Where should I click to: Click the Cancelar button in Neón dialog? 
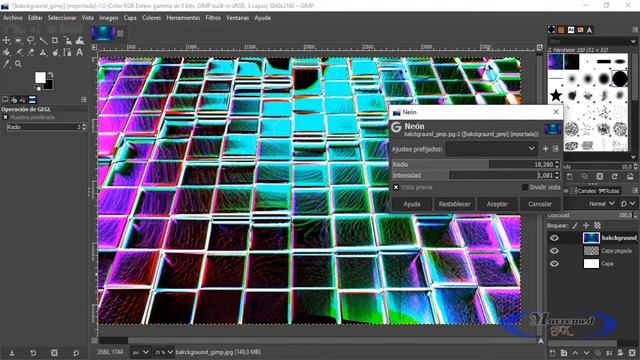point(540,204)
